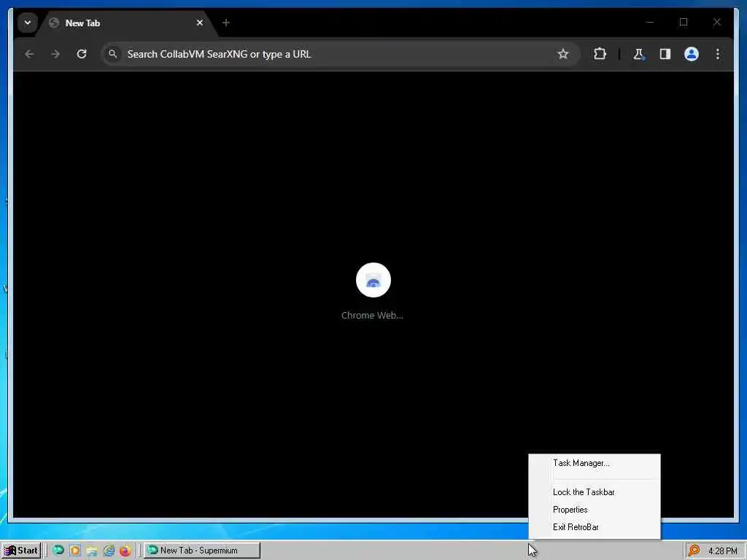The width and height of the screenshot is (747, 560).
Task: Toggle the browser side panel
Action: [665, 54]
